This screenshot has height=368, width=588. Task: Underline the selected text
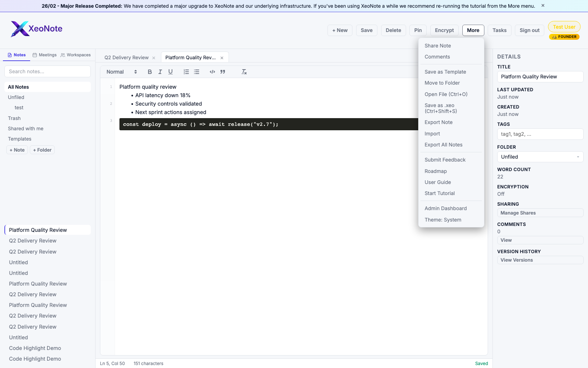[x=170, y=72]
